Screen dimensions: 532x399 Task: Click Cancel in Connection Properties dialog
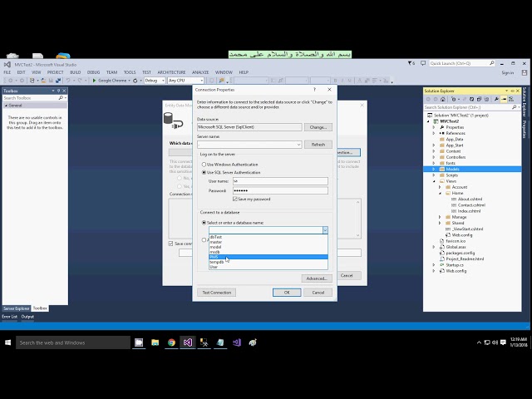(318, 293)
